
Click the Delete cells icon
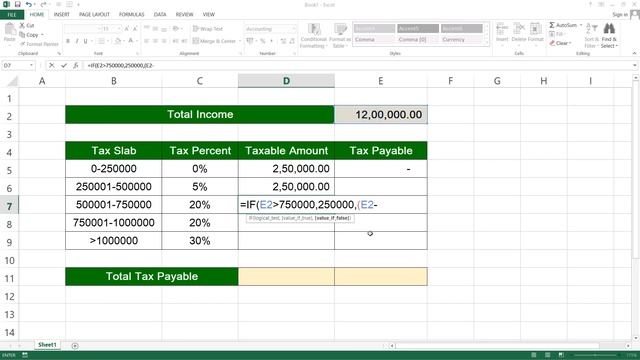point(519,29)
